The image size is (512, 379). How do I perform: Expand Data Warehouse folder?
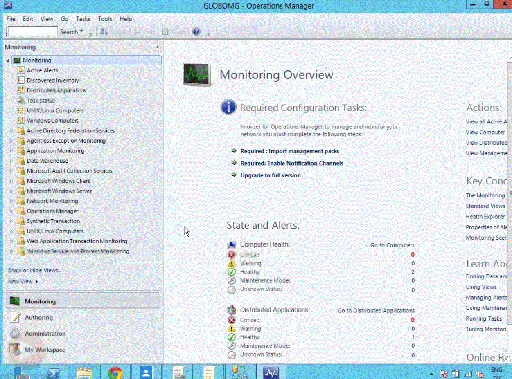coord(11,161)
